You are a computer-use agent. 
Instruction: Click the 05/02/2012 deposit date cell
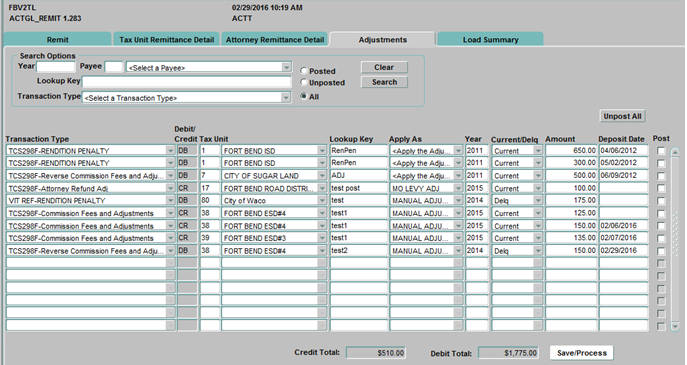(623, 163)
